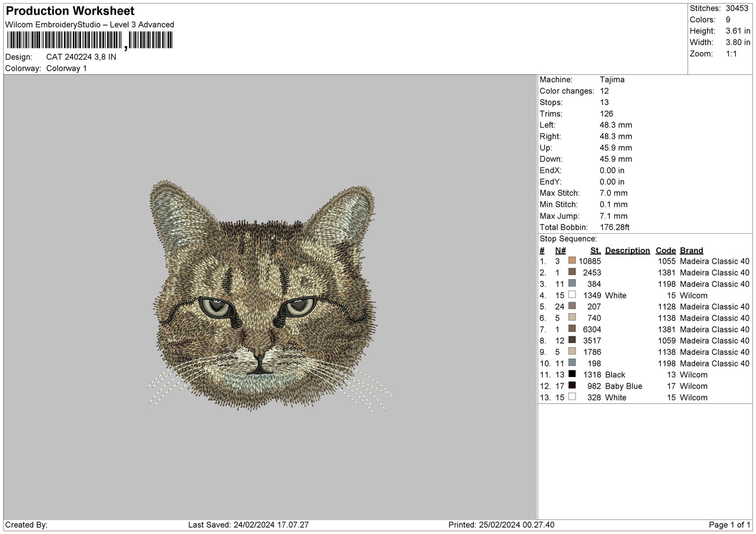Select design name CAT 240224 3,8 IN
The width and height of the screenshot is (756, 534).
tap(81, 57)
